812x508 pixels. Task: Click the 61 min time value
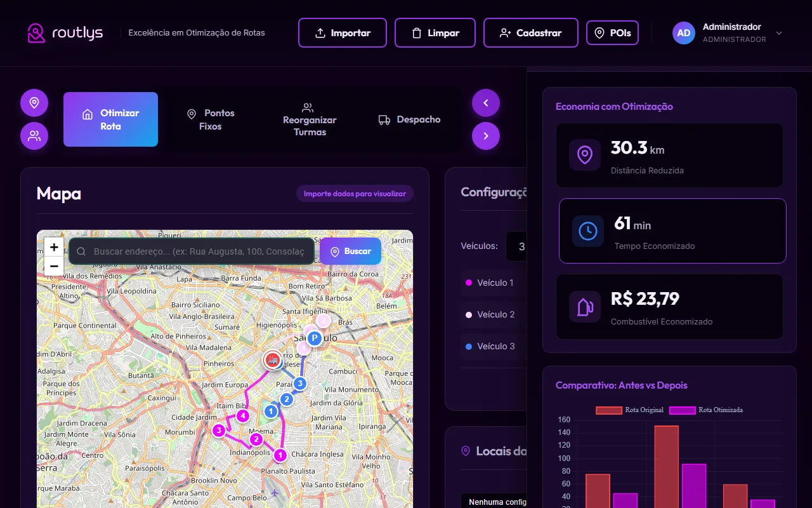[x=632, y=224]
